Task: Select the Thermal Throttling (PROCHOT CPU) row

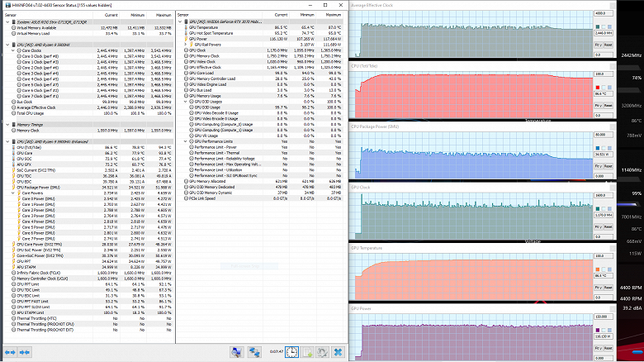Action: pyautogui.click(x=88, y=324)
